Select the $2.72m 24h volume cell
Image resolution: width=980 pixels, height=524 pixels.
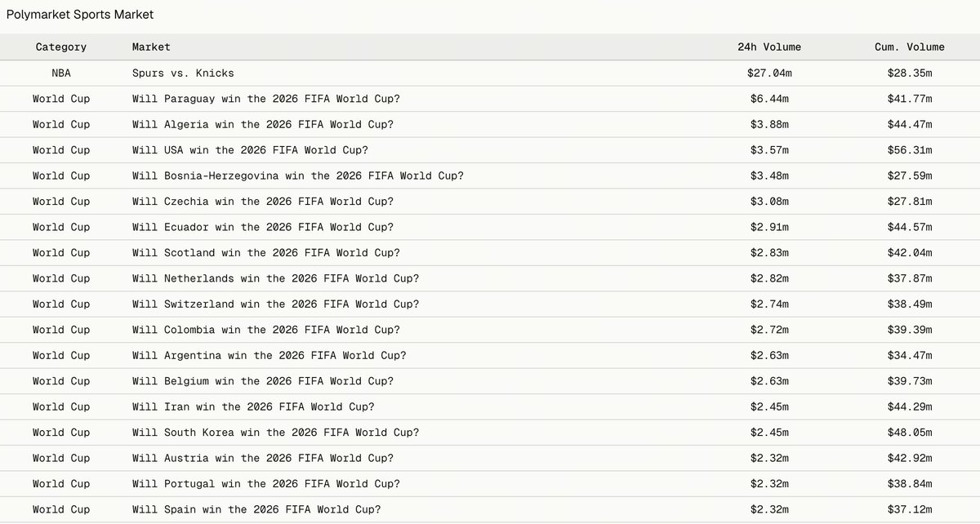[769, 330]
